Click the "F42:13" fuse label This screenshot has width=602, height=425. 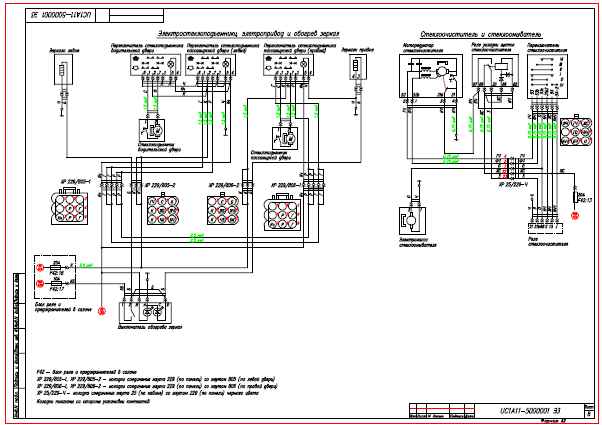click(x=585, y=200)
